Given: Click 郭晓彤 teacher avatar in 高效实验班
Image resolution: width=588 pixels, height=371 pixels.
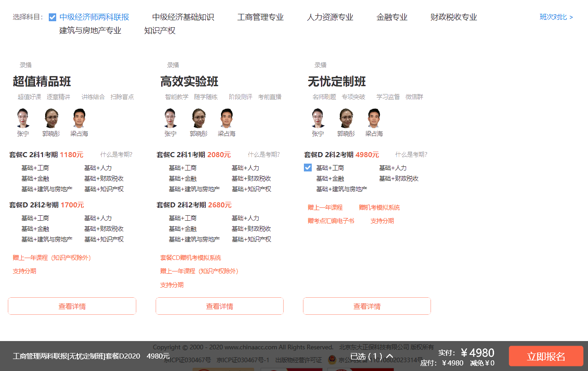Looking at the screenshot, I should (198, 118).
